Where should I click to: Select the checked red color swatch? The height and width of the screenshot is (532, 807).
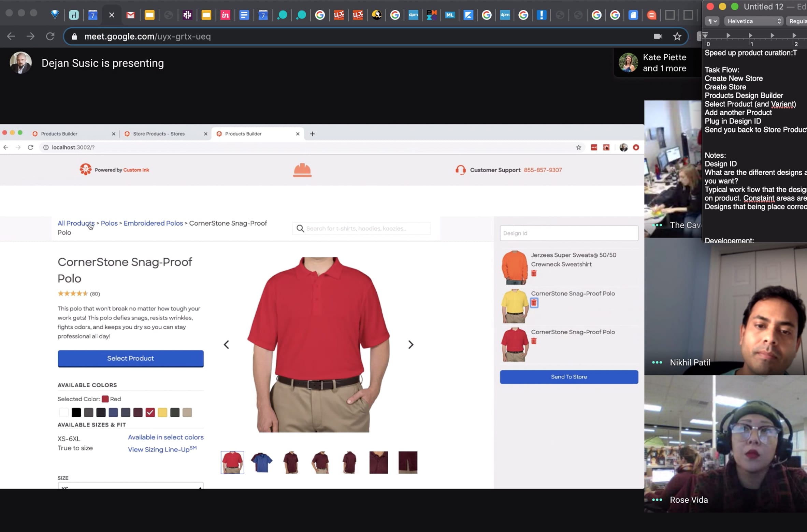coord(150,412)
